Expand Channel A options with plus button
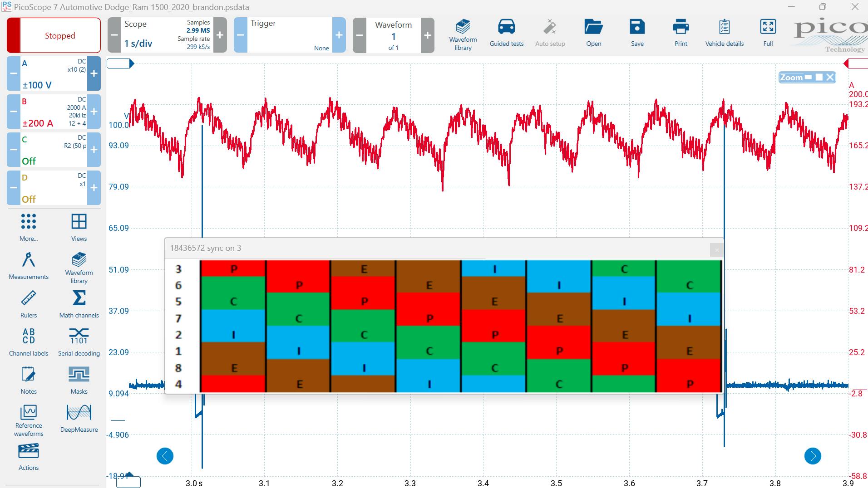868x488 pixels. click(x=94, y=73)
